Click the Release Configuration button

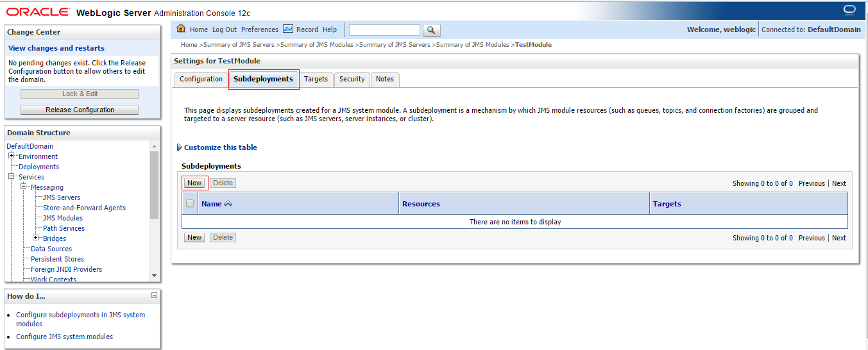[x=80, y=110]
